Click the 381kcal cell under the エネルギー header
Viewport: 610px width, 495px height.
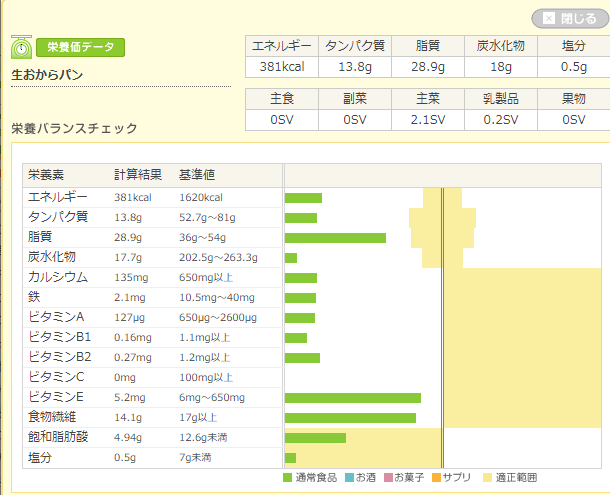click(282, 67)
